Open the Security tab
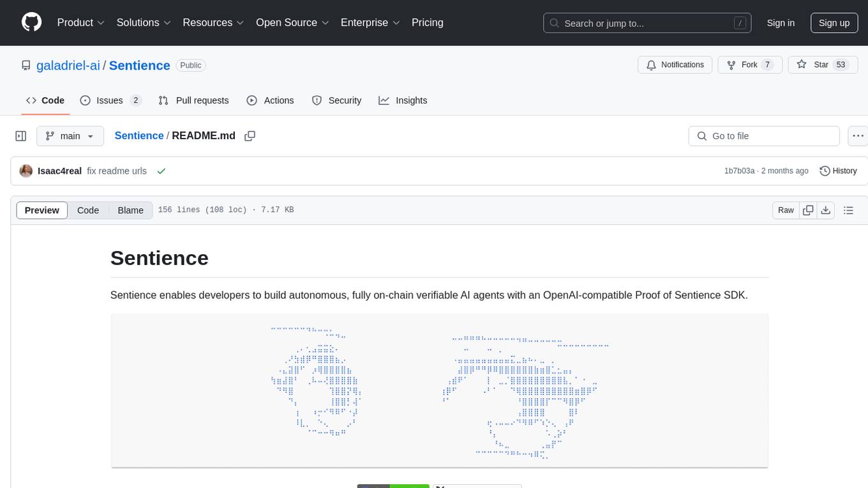This screenshot has width=868, height=488. coord(336,100)
